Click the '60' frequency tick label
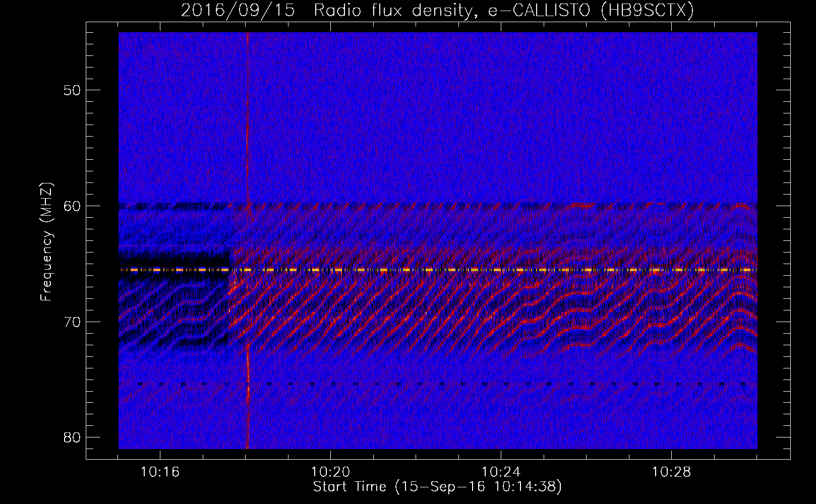Screen dimensions: 816x504 (73, 206)
